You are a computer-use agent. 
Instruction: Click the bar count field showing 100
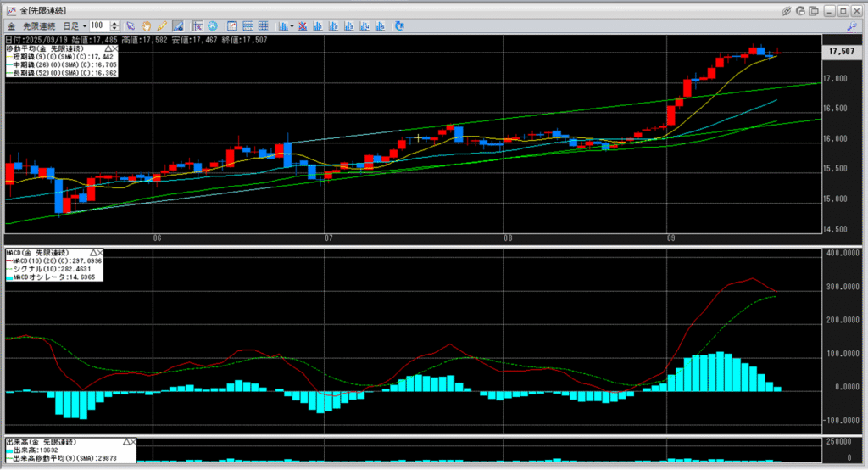click(x=98, y=25)
